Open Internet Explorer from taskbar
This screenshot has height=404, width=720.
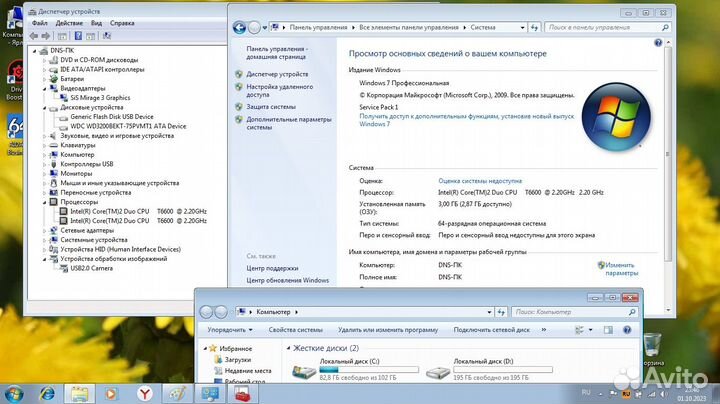pyautogui.click(x=47, y=394)
